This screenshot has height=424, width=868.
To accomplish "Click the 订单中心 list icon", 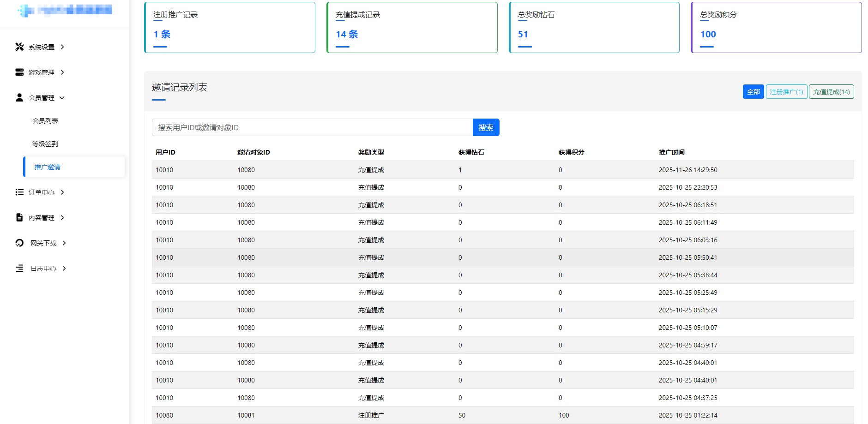I will coord(19,192).
